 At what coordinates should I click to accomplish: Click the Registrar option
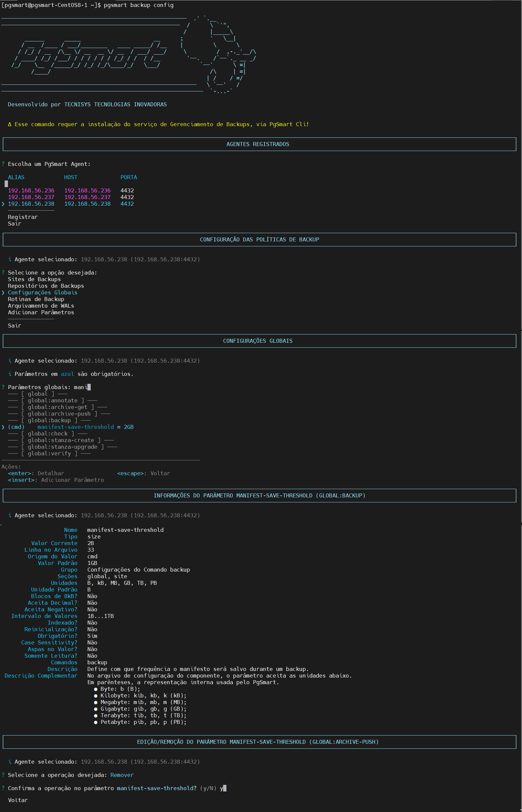click(23, 217)
